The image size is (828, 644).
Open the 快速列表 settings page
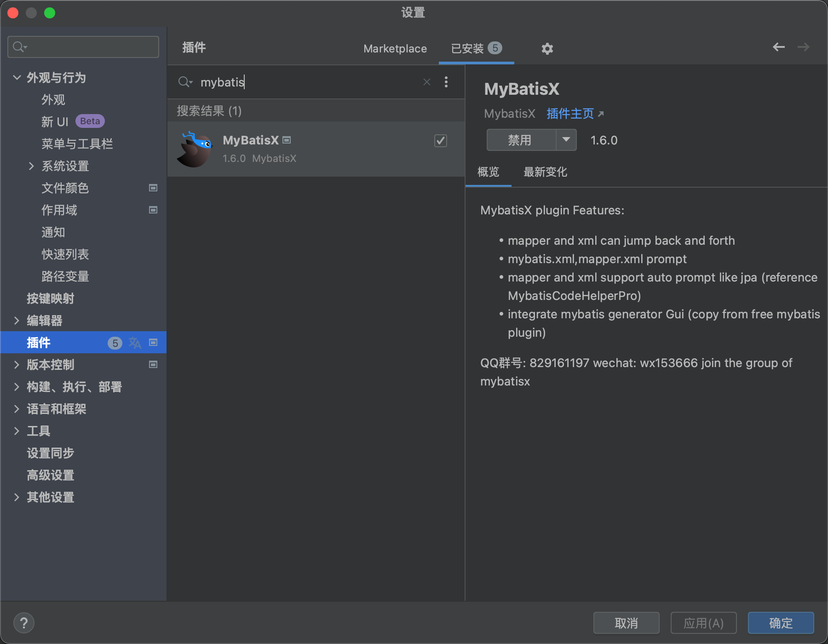(65, 254)
